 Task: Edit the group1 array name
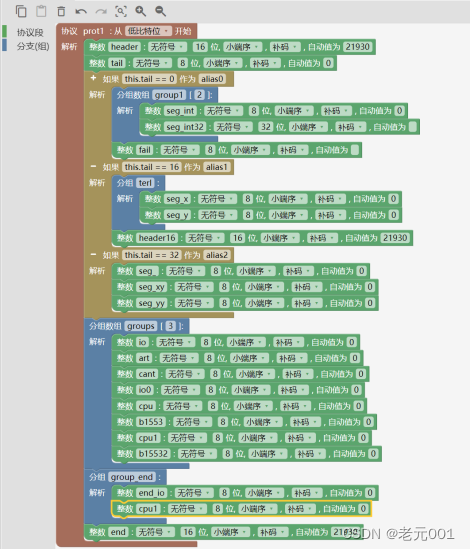(x=169, y=95)
